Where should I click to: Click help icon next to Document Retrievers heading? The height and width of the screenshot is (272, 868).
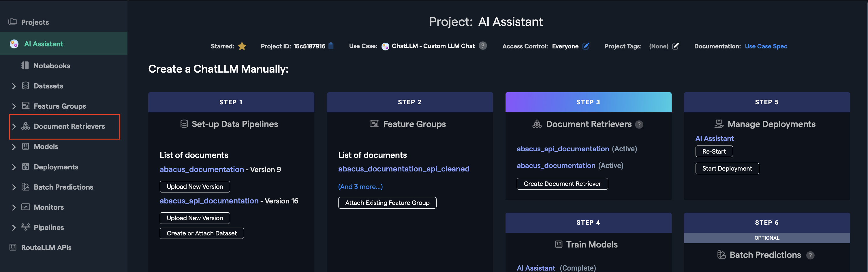pos(639,124)
